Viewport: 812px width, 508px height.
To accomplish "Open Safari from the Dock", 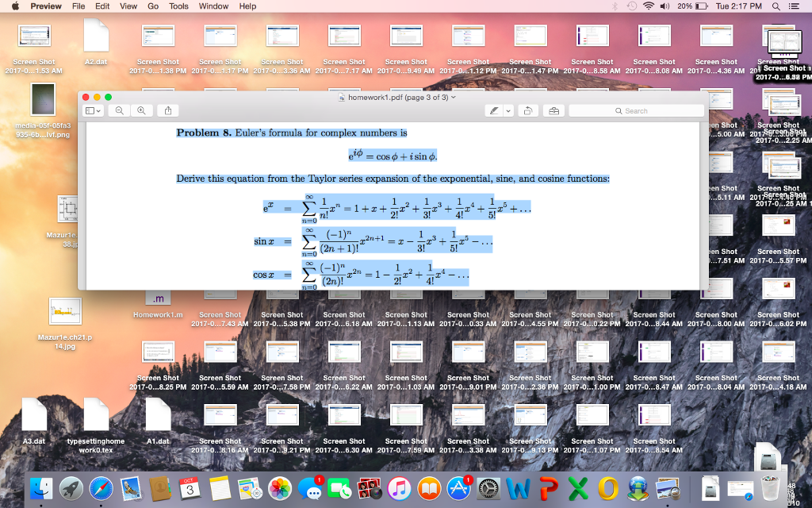I will coord(100,490).
